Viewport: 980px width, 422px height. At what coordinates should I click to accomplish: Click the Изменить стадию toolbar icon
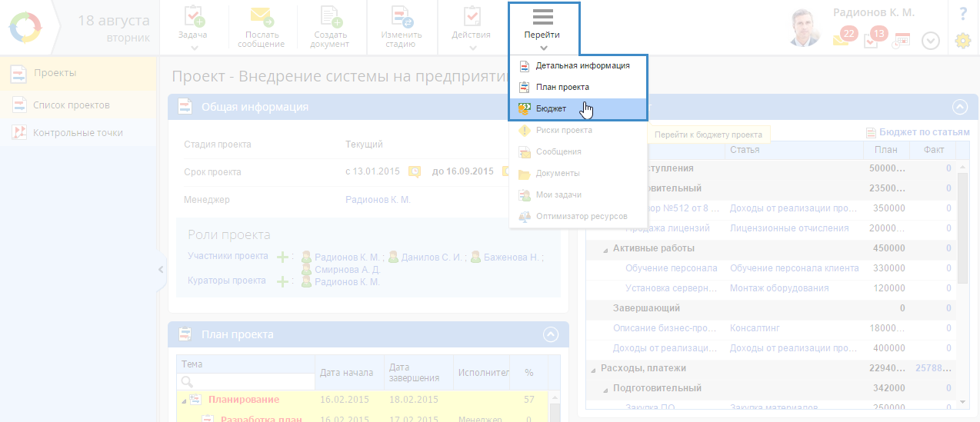(x=401, y=17)
